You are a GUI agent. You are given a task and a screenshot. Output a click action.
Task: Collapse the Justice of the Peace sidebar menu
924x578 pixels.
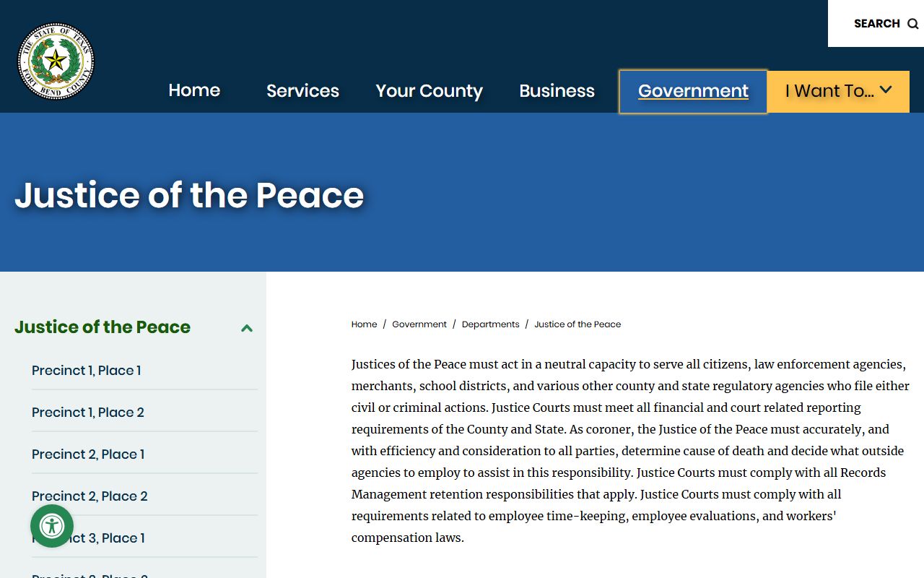(x=247, y=328)
